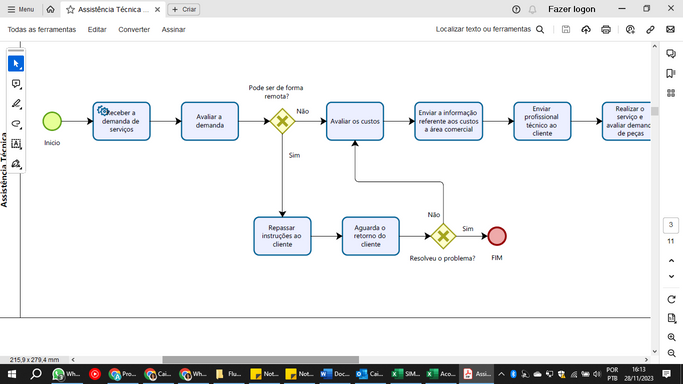
Task: Click the 'Receber a demanda de serviços' box
Action: [122, 121]
